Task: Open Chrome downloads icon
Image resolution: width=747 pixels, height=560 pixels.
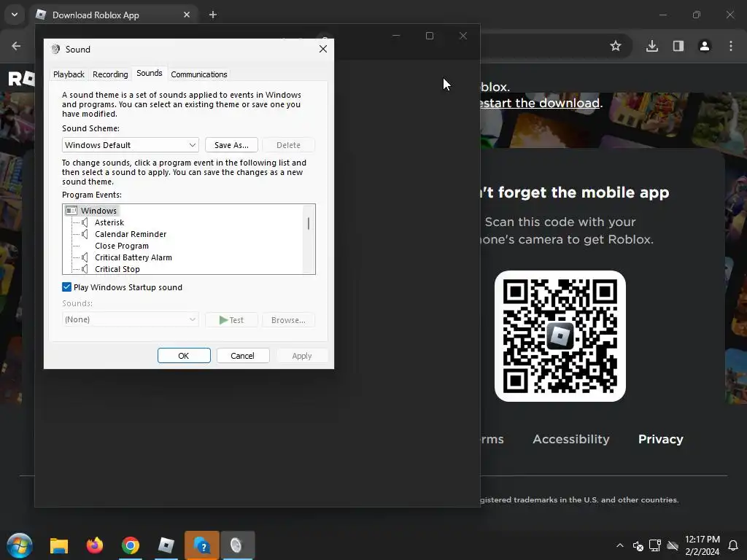Action: tap(652, 46)
